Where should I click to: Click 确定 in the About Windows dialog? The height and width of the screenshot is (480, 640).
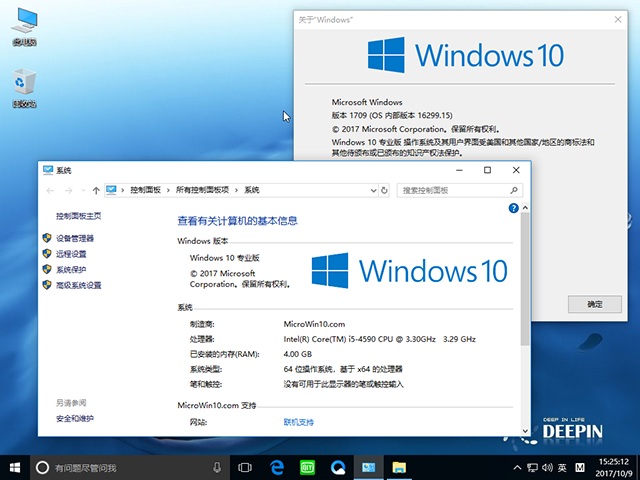tap(595, 304)
